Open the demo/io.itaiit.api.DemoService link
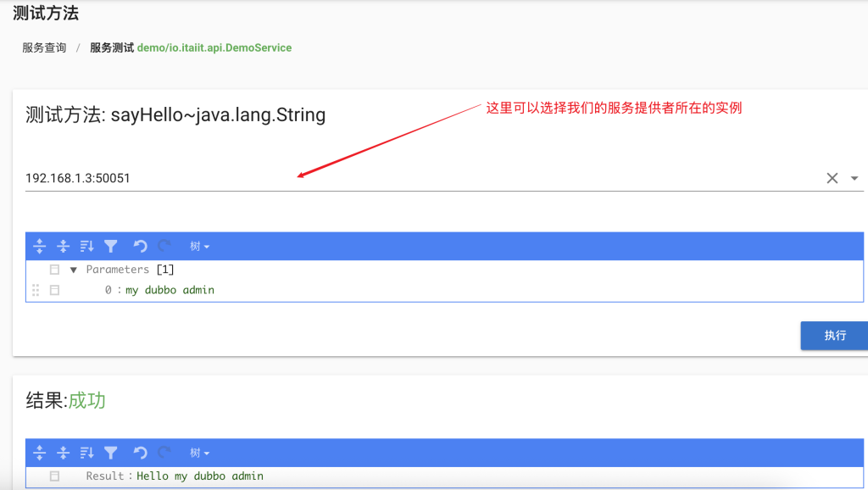This screenshot has width=868, height=490. (214, 47)
